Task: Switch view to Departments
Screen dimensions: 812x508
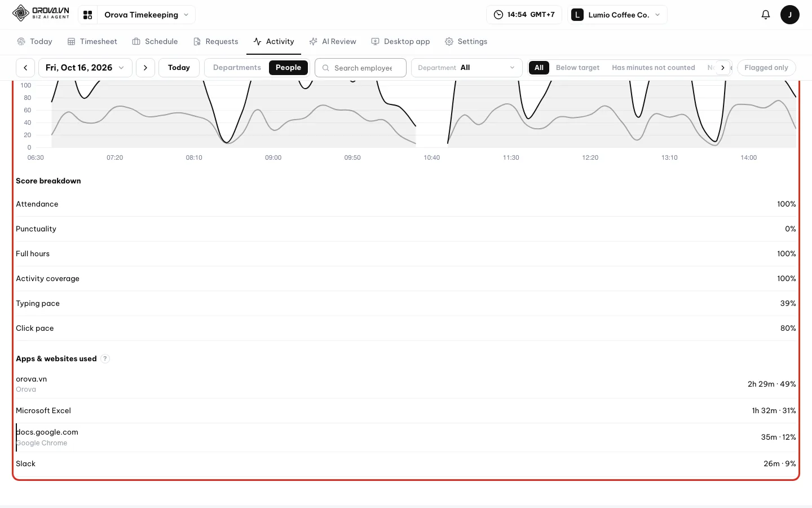Action: point(237,68)
